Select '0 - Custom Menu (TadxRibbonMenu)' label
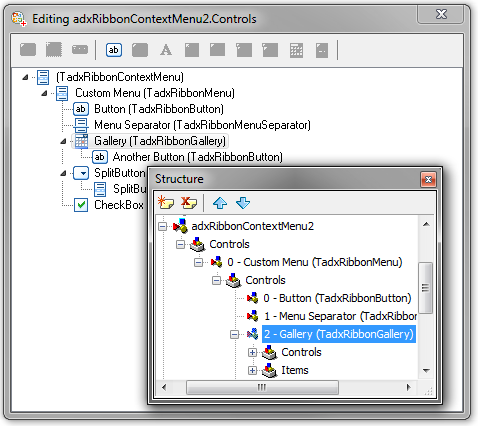The height and width of the screenshot is (426, 478). tap(315, 262)
